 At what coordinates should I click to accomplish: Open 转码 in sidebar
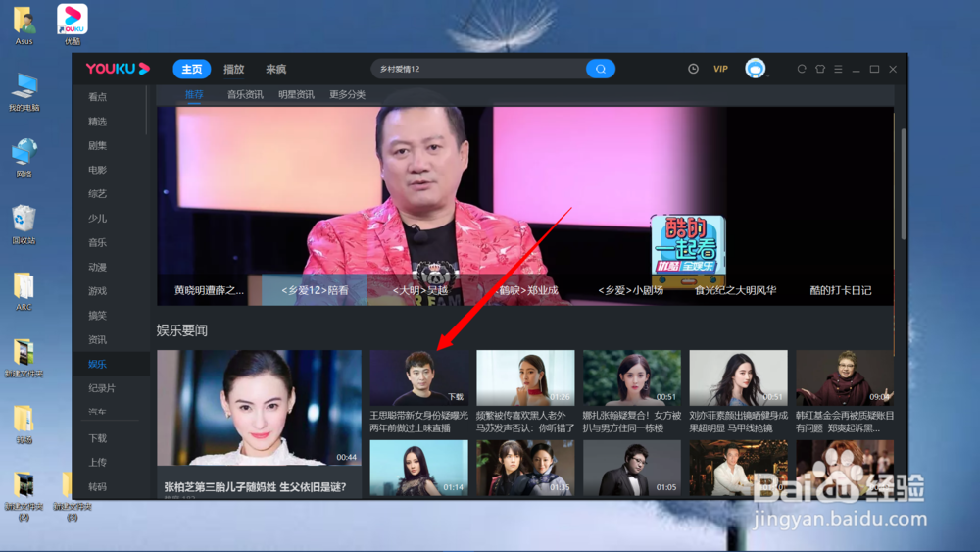click(x=97, y=487)
